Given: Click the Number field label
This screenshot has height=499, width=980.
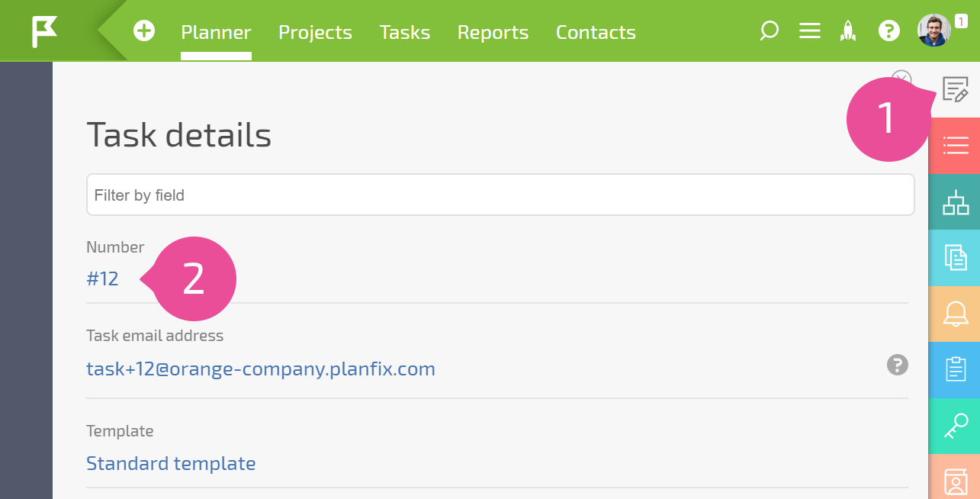Looking at the screenshot, I should click(x=115, y=247).
